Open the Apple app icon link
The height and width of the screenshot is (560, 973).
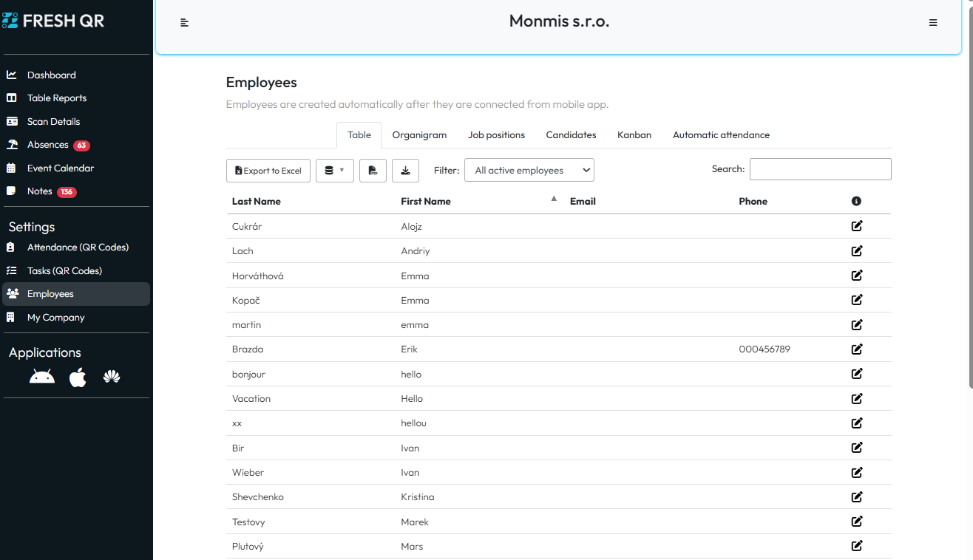tap(78, 378)
